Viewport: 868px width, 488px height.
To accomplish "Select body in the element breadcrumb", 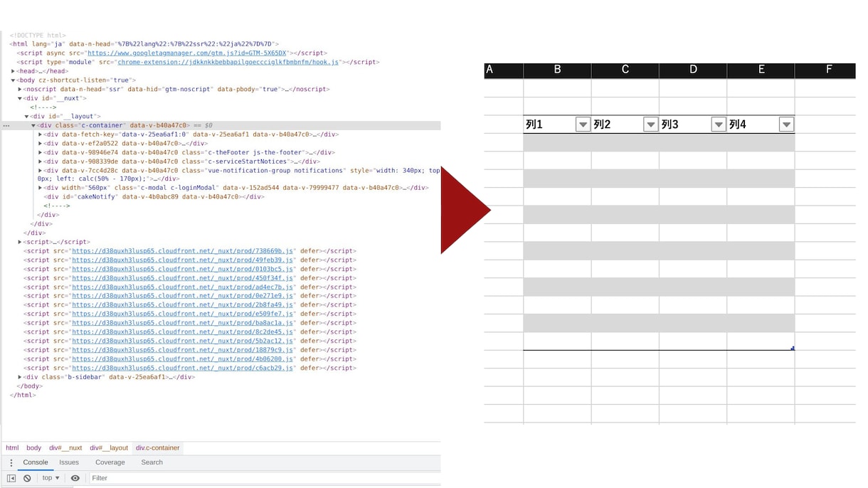I will tap(34, 448).
